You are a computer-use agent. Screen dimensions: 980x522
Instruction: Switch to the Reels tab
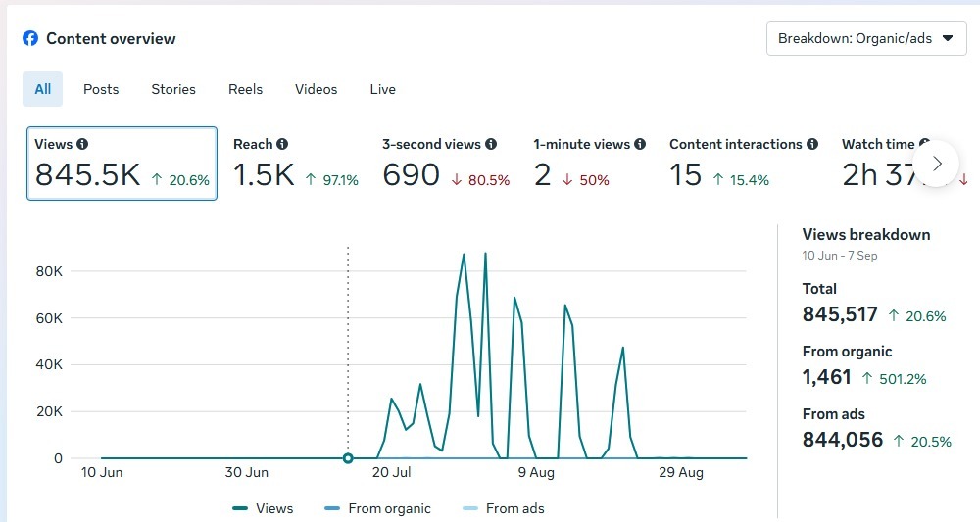tap(245, 89)
